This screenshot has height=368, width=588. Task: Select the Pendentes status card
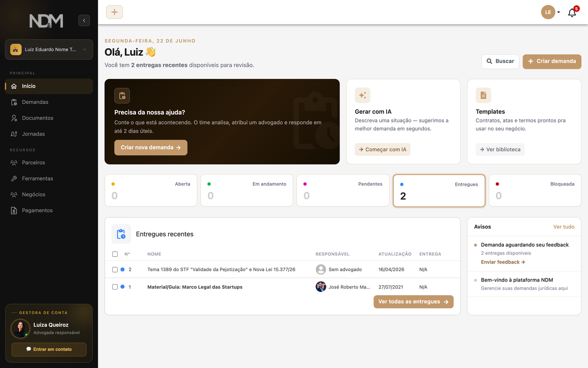pos(343,190)
